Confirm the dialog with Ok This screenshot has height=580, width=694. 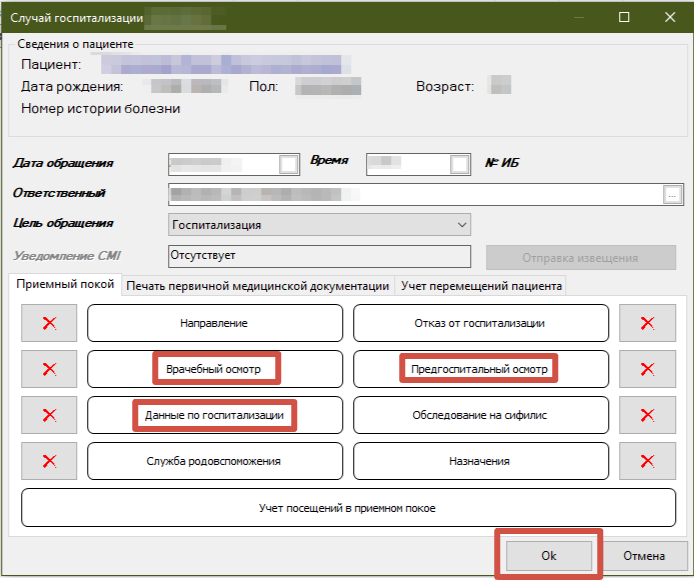(x=548, y=555)
